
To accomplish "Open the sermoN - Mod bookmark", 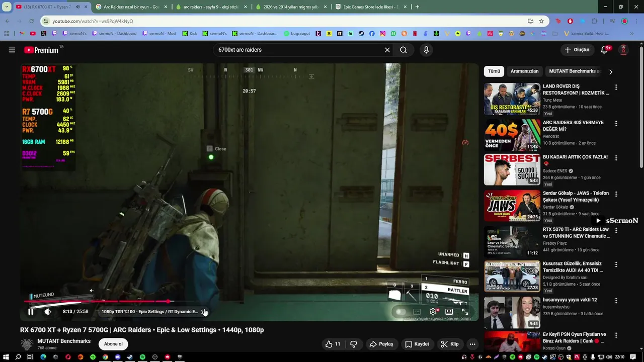I will tap(159, 34).
